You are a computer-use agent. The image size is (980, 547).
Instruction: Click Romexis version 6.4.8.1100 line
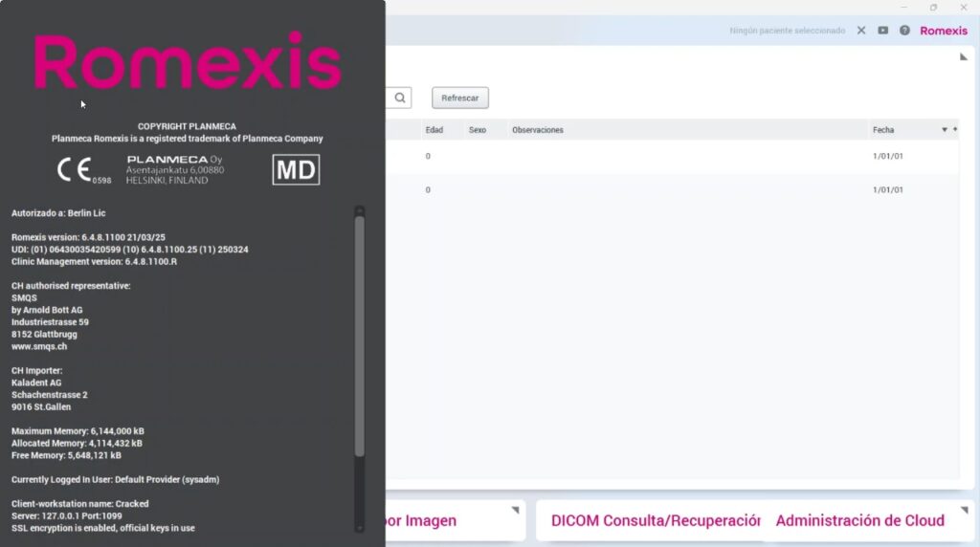tap(88, 237)
